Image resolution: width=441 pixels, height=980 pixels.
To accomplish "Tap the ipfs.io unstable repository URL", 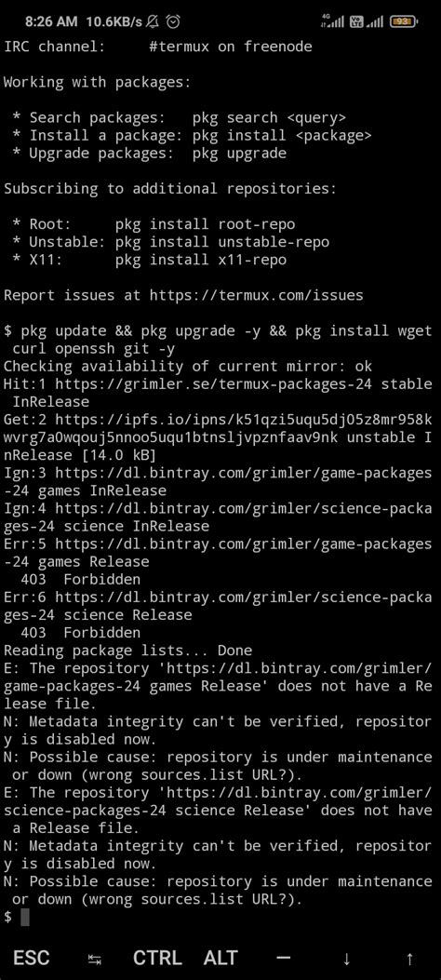I will point(218,428).
